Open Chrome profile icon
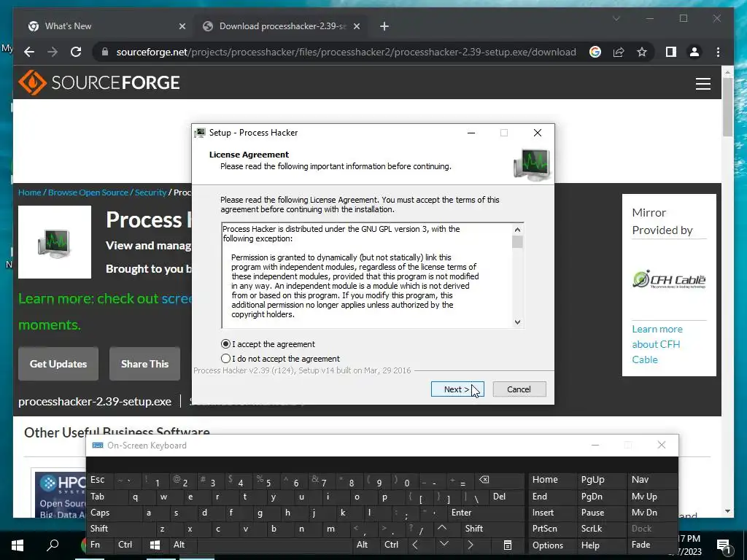This screenshot has height=560, width=747. coord(694,52)
